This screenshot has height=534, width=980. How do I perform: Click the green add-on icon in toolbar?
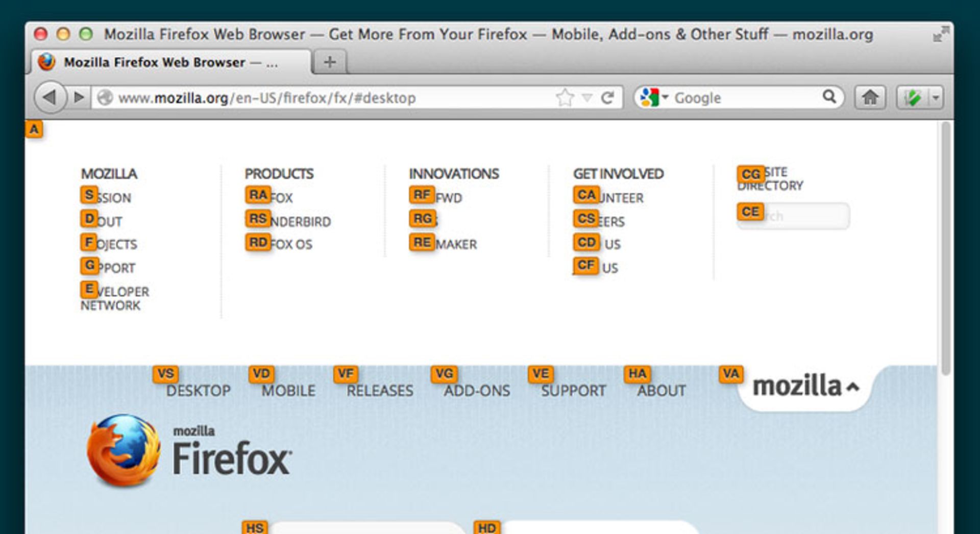click(914, 97)
